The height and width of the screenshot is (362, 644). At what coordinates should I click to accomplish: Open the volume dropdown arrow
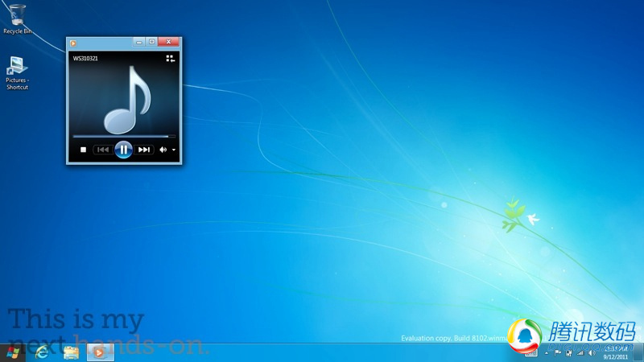(x=174, y=150)
